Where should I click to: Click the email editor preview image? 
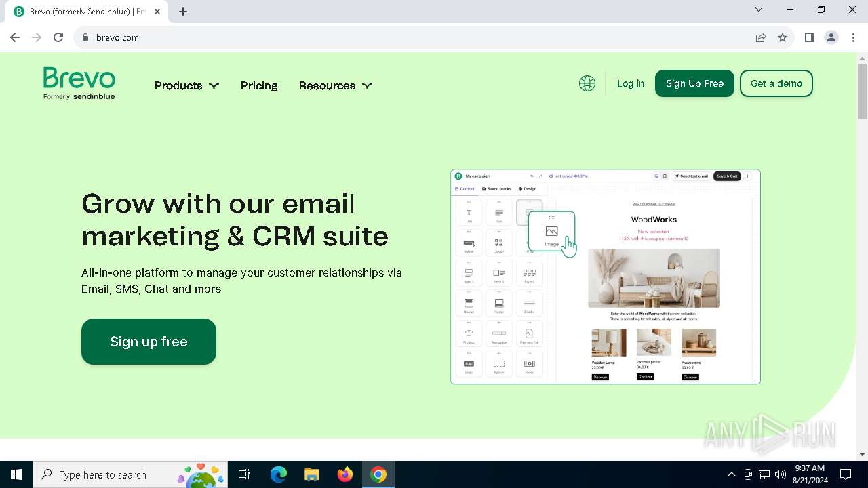click(606, 277)
